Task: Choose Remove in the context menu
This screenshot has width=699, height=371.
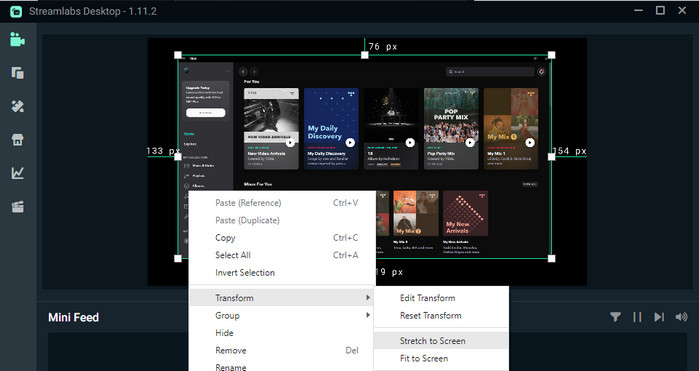Action: 282,350
